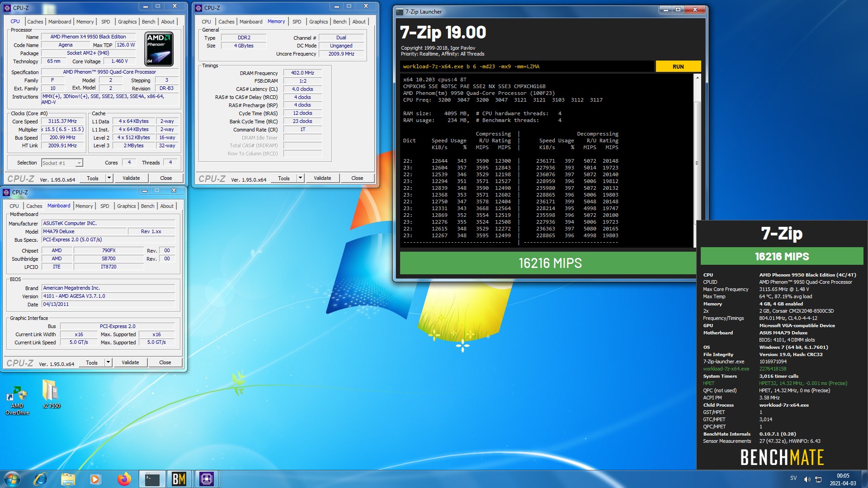Click BIOS version 4101 field
The image size is (868, 488).
click(108, 296)
